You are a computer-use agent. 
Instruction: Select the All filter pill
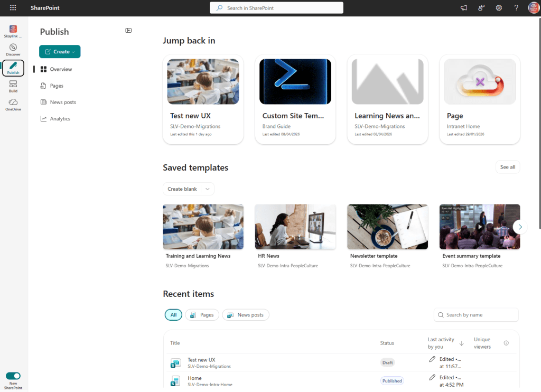tap(173, 315)
